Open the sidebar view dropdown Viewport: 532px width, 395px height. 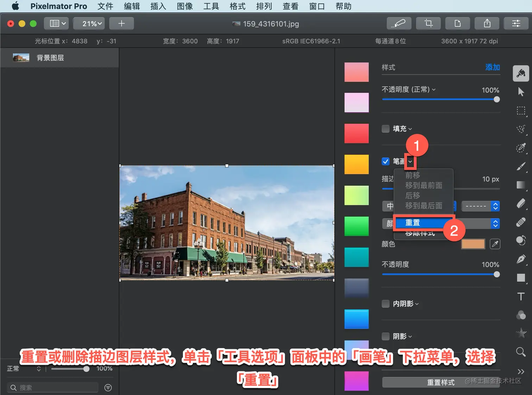(56, 24)
